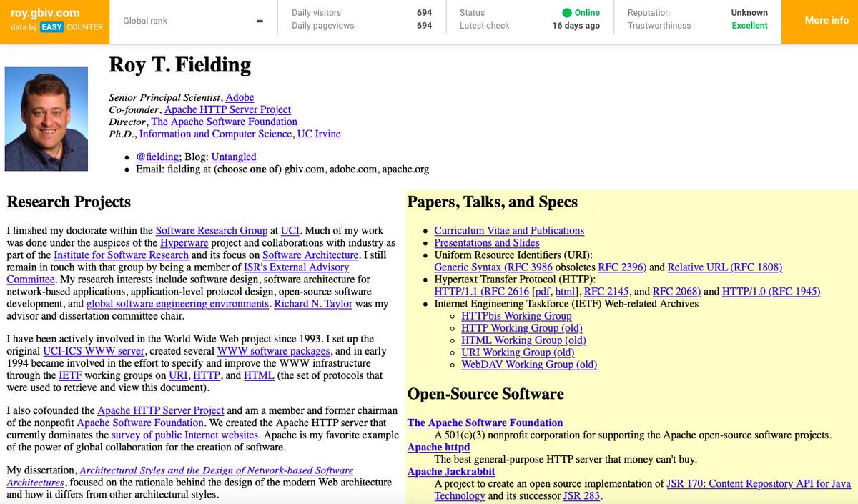Open the Apache Jackrabbit link
Screen dimensions: 858x504
pos(451,472)
